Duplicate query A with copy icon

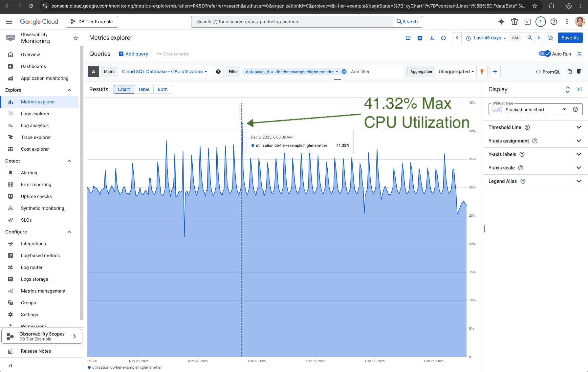tap(569, 71)
